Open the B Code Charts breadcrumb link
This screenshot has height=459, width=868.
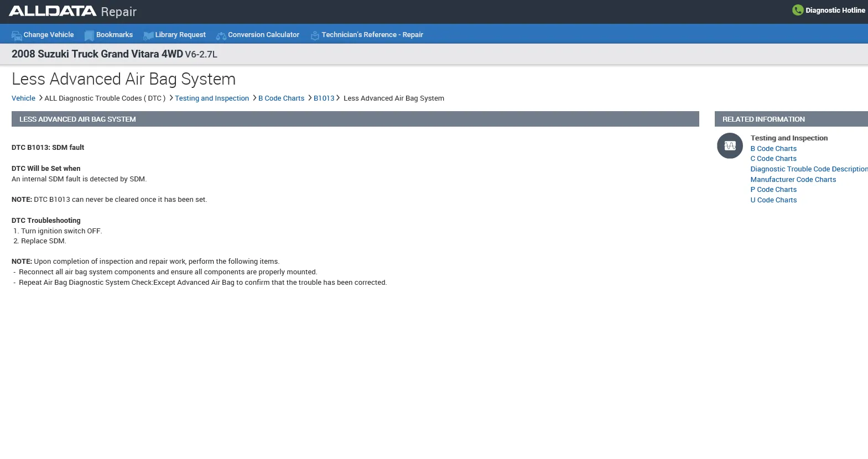click(281, 98)
